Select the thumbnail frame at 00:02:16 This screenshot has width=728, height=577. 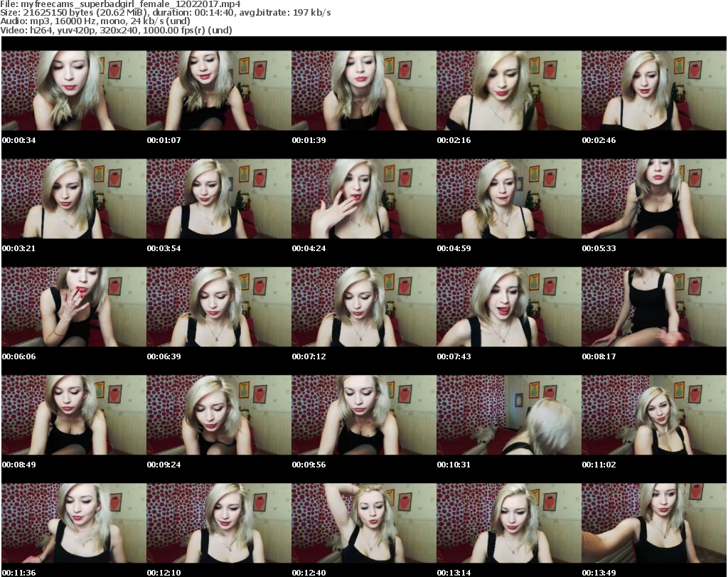(x=509, y=90)
